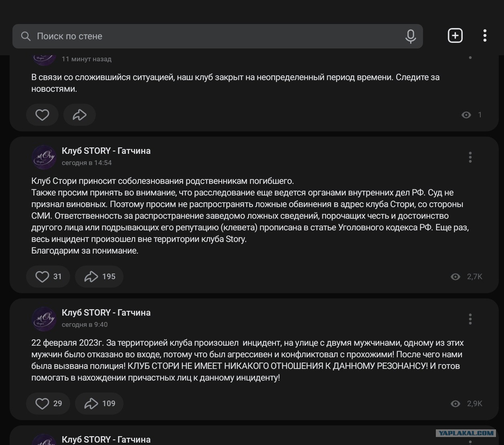Share the post with 109 reposts
504x445 pixels.
pos(99,403)
